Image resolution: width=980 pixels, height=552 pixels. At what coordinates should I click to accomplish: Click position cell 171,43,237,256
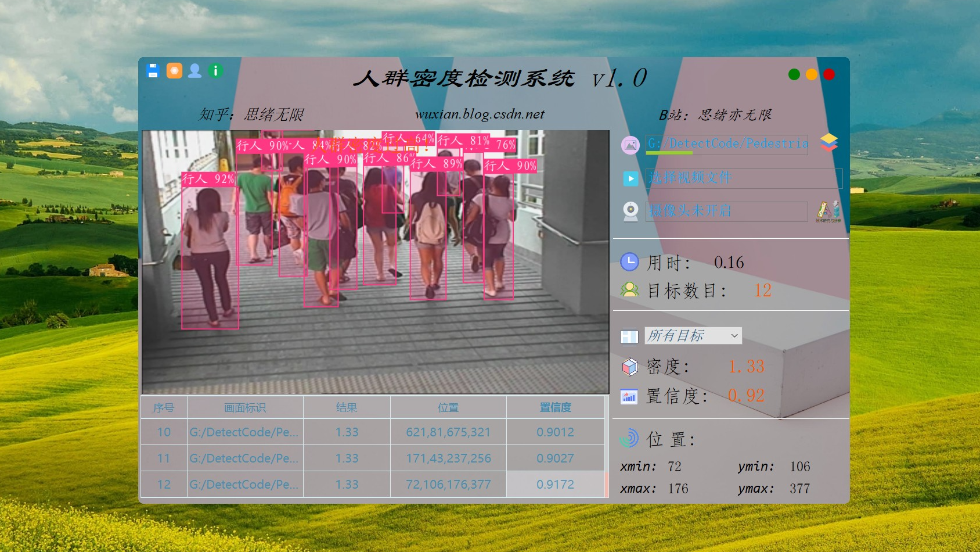click(x=448, y=458)
